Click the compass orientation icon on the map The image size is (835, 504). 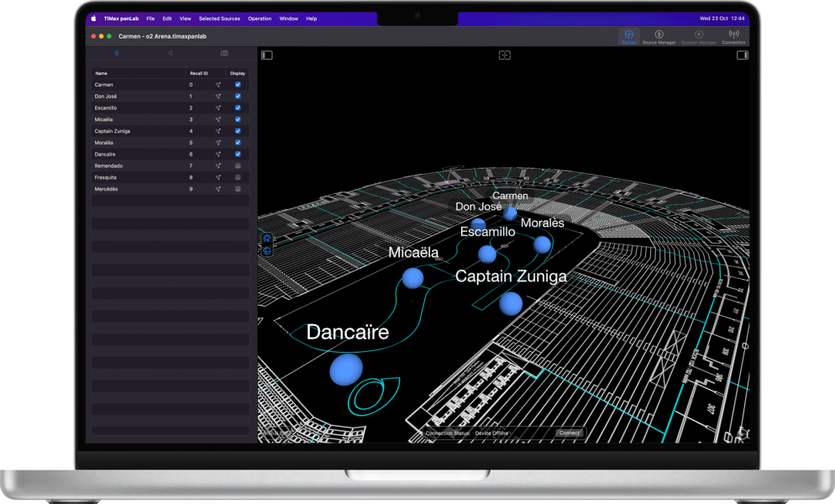coord(267,238)
